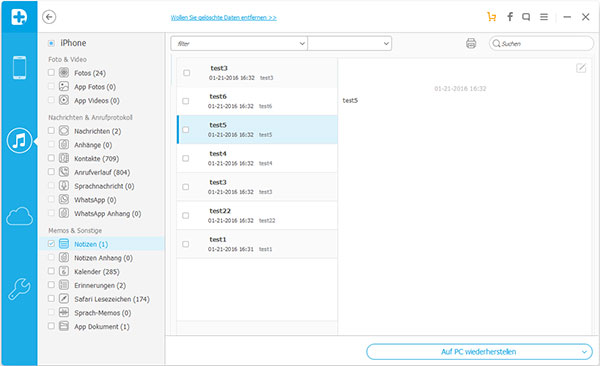Select the iTunes music note sidebar icon
600x366 pixels.
point(19,141)
